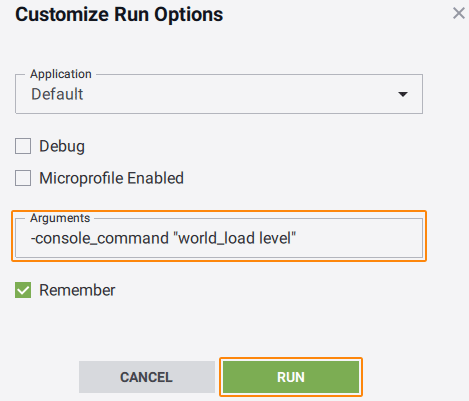Open the Application dropdown arrow
Screen dimensions: 469x401
(x=403, y=94)
